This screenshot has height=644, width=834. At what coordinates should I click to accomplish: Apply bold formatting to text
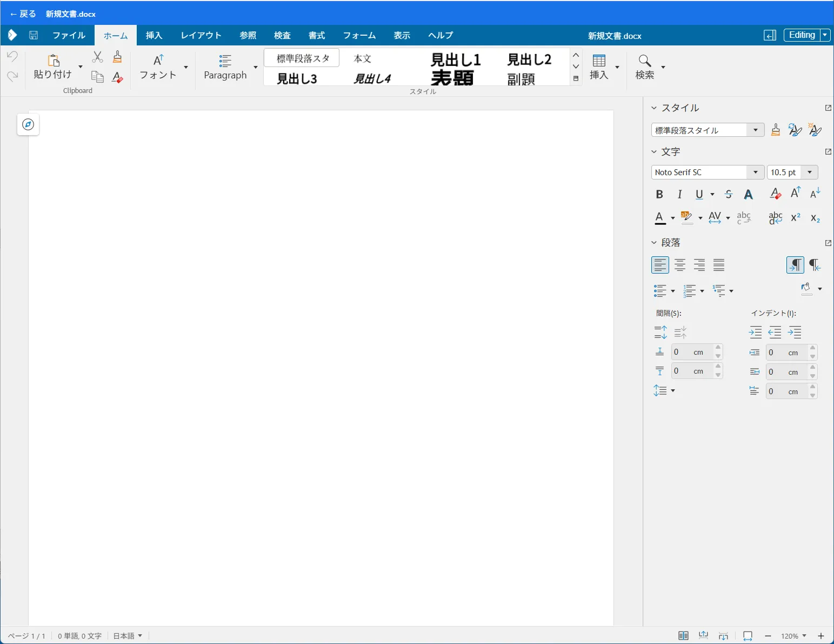pos(659,194)
